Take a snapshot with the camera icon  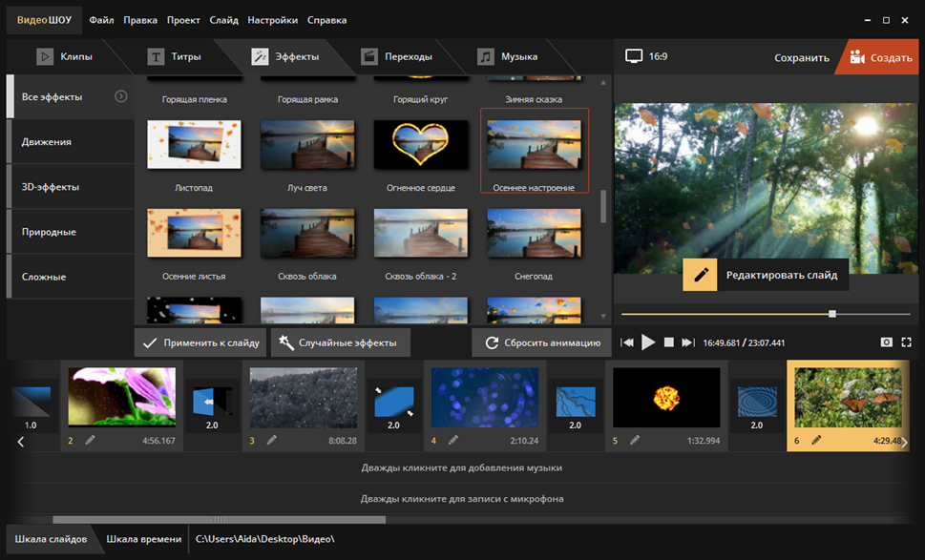886,342
